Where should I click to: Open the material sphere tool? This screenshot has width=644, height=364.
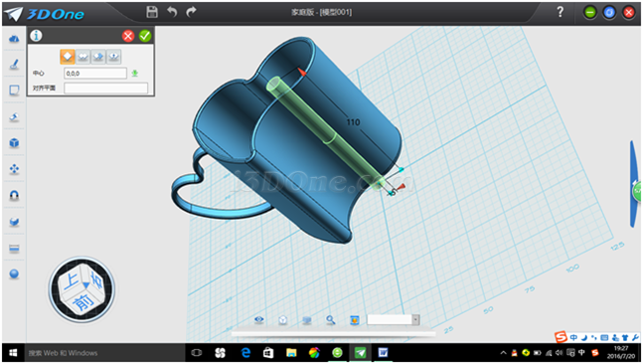[x=14, y=273]
